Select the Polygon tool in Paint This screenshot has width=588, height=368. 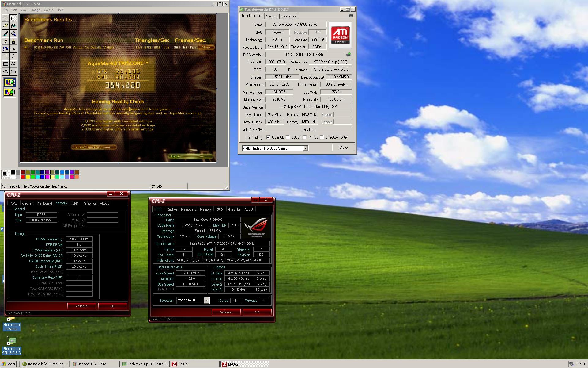[13, 64]
